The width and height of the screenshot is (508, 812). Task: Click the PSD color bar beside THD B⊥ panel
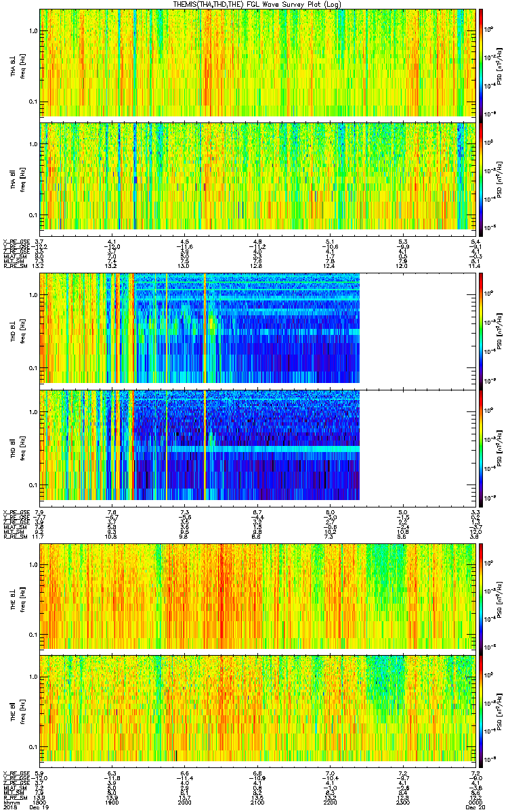(x=482, y=329)
